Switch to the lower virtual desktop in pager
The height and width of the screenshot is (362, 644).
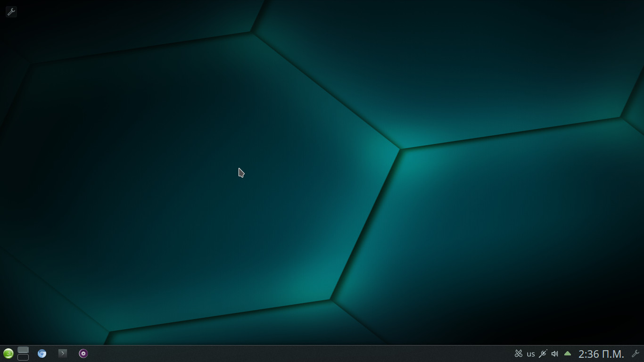(x=23, y=357)
